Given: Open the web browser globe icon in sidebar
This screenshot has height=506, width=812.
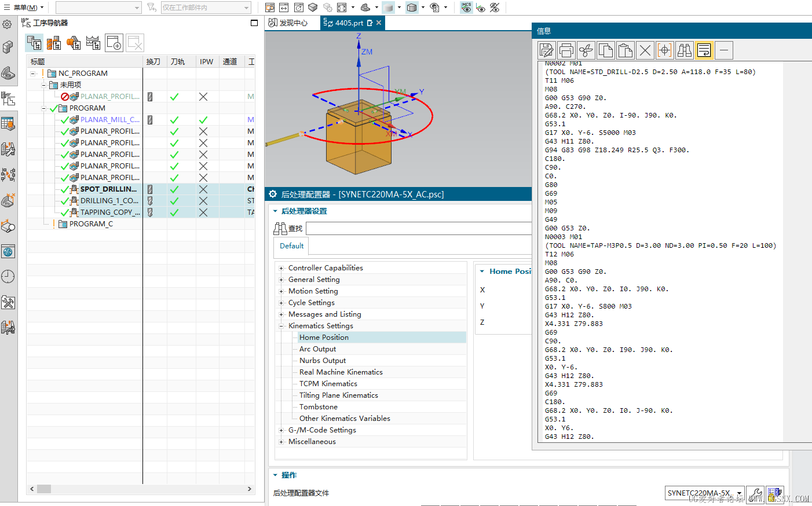Looking at the screenshot, I should pos(8,251).
